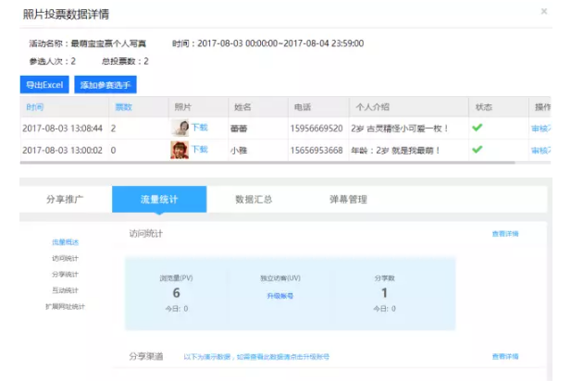Viewport: 571px width, 392px height.
Task: Open 扩展网址统计 in the side menu
Action: click(65, 306)
